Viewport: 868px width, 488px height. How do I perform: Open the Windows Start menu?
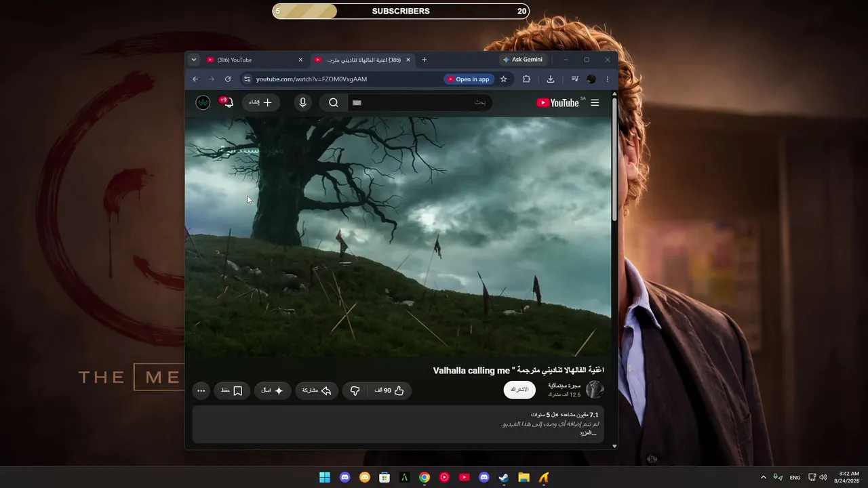(x=325, y=477)
